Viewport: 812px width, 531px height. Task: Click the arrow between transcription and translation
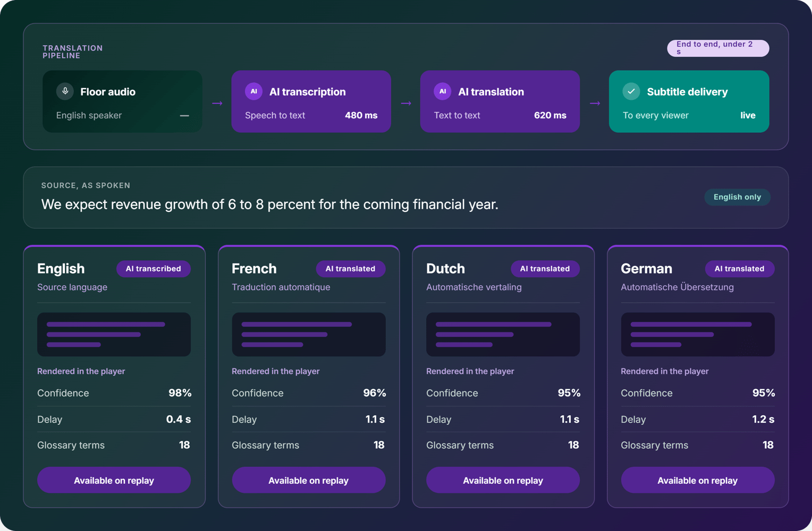tap(406, 103)
